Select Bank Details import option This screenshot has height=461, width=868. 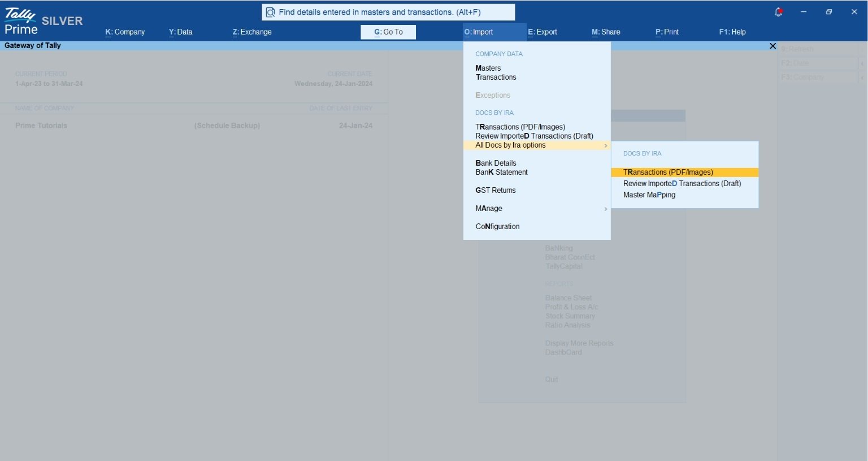tap(496, 163)
